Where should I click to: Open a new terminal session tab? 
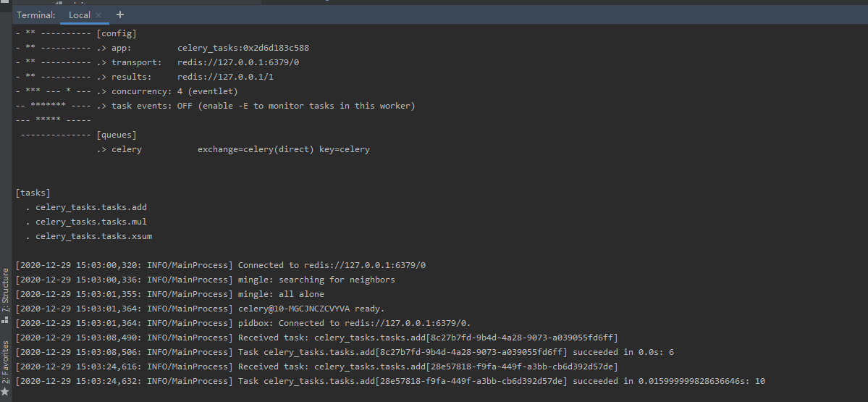tap(120, 14)
